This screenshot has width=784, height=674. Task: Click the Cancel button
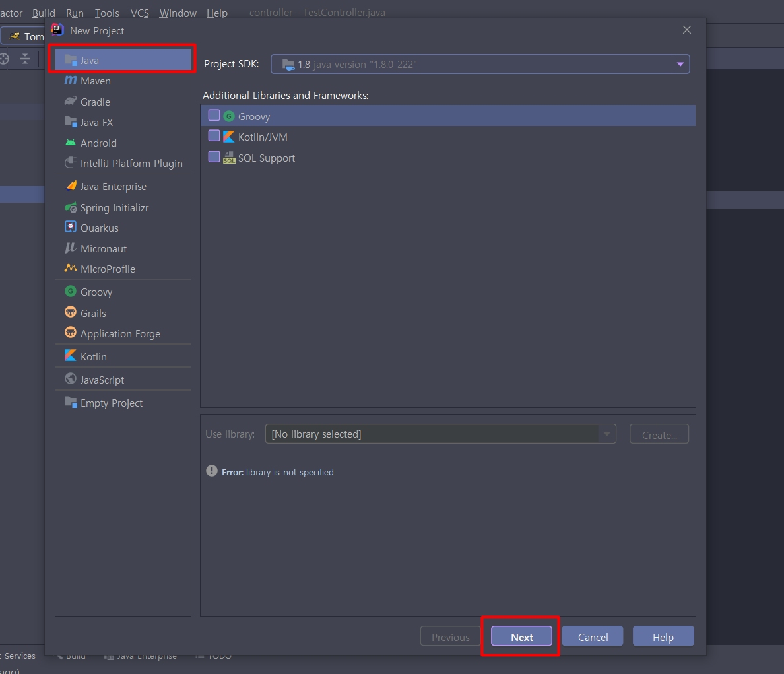pyautogui.click(x=593, y=636)
